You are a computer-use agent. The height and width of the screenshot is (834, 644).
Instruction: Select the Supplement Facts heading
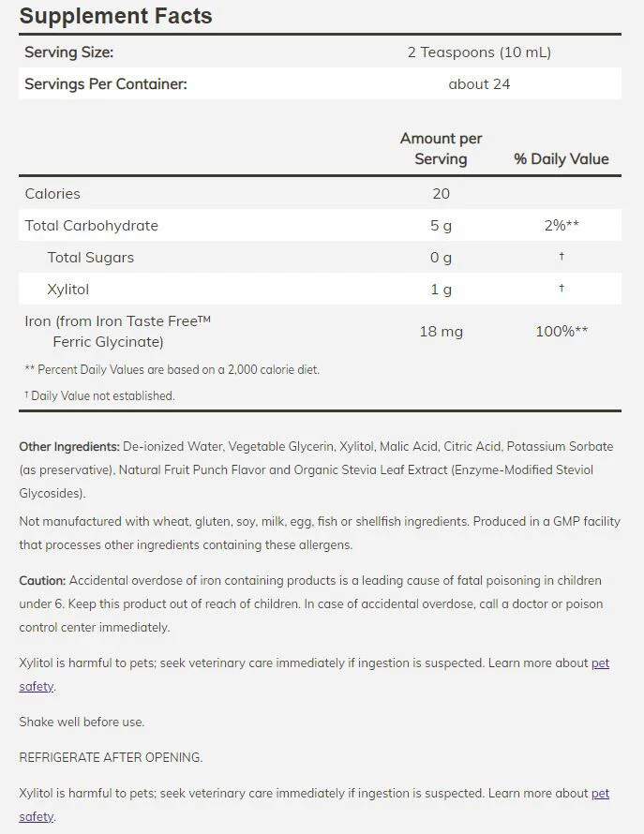pos(116,16)
